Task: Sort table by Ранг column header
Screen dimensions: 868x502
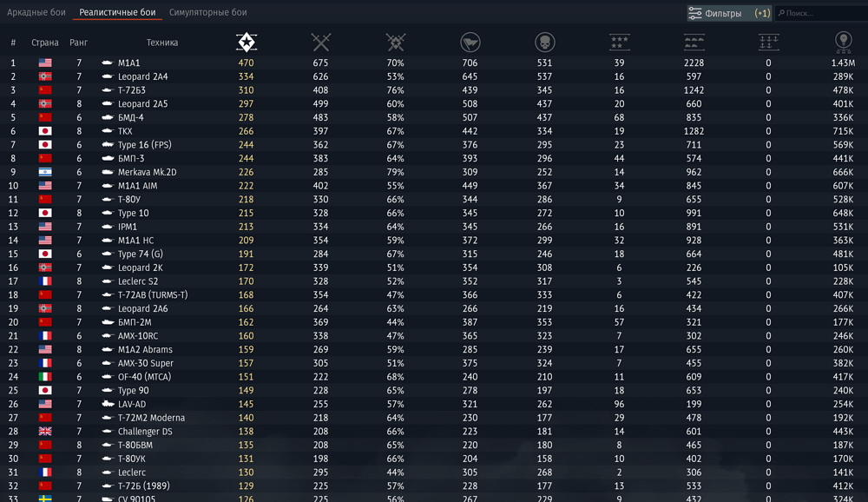Action: tap(79, 43)
